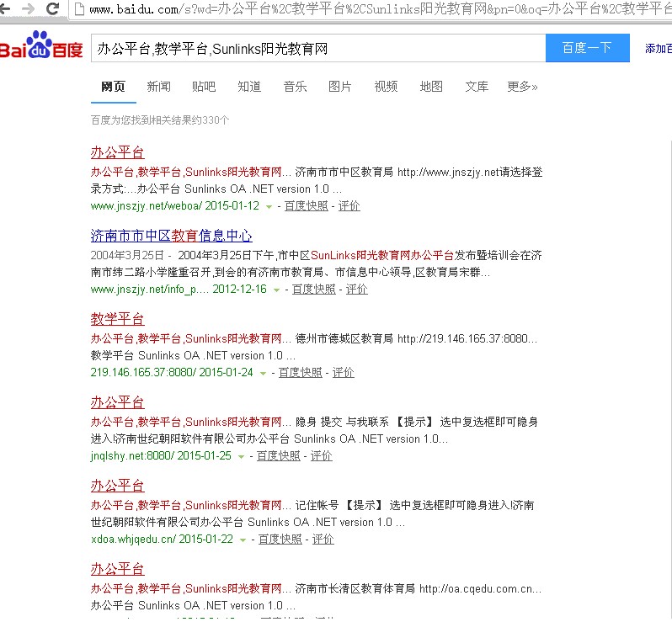This screenshot has height=622, width=672.
Task: Reload the page with refresh icon
Action: [x=53, y=8]
